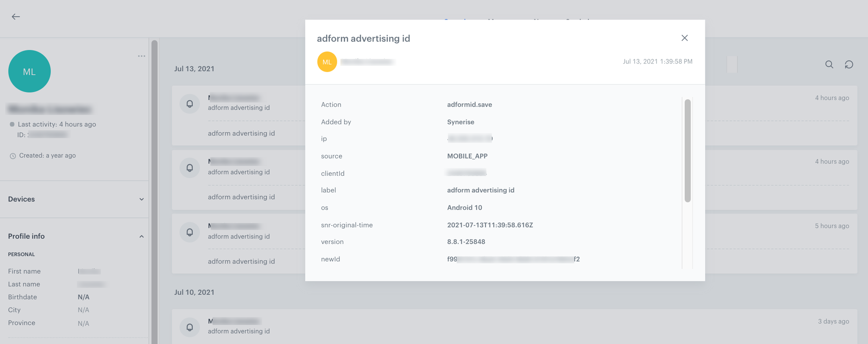Click the search icon above the activity list
The height and width of the screenshot is (344, 868).
829,64
